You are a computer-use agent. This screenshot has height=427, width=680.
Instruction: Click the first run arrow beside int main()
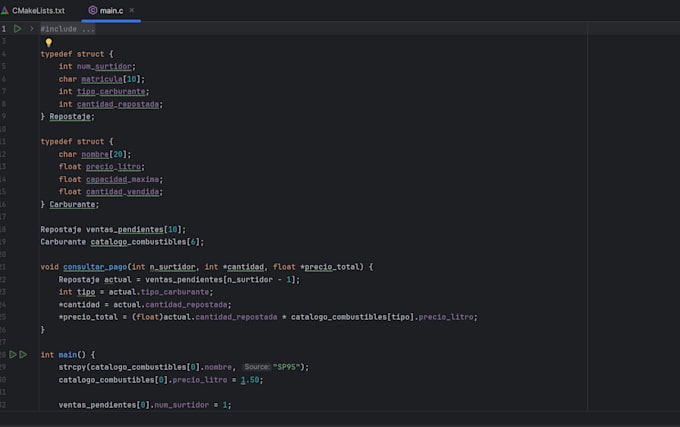click(13, 355)
